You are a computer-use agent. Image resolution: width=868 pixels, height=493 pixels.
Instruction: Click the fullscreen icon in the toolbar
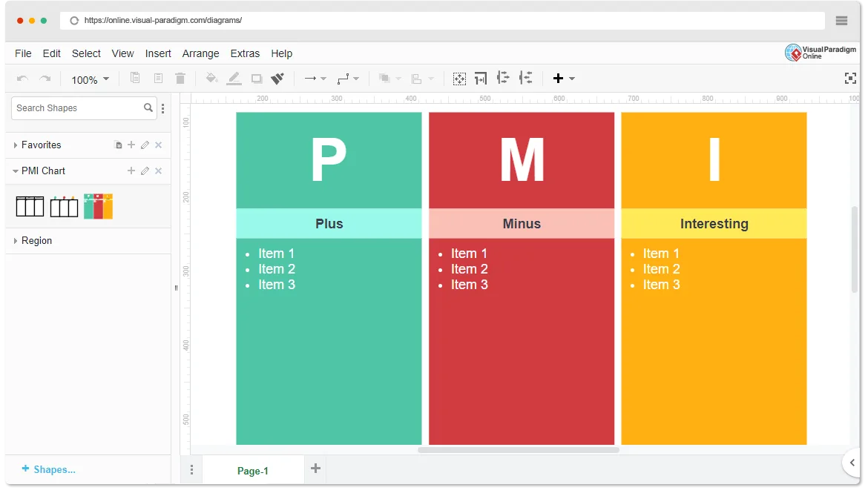[x=850, y=79]
